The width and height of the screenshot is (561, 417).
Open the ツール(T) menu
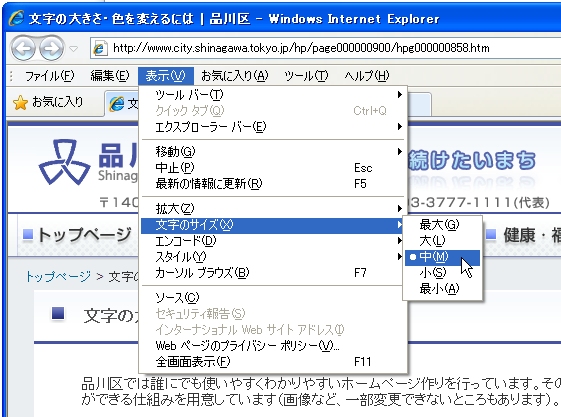306,76
